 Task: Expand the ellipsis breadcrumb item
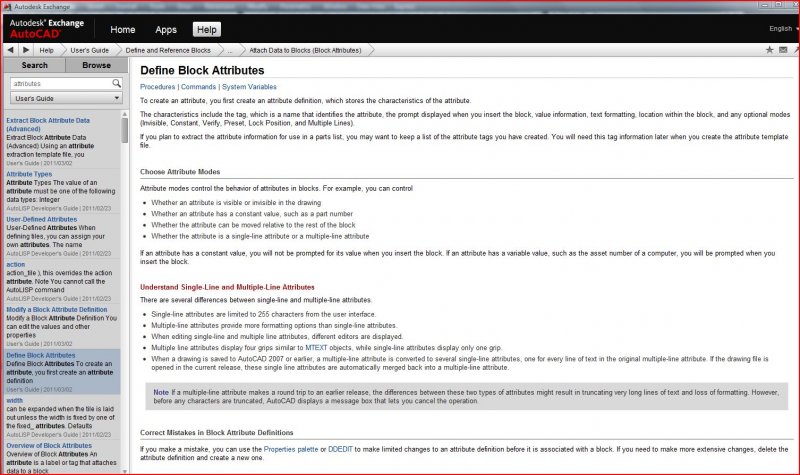pyautogui.click(x=230, y=51)
